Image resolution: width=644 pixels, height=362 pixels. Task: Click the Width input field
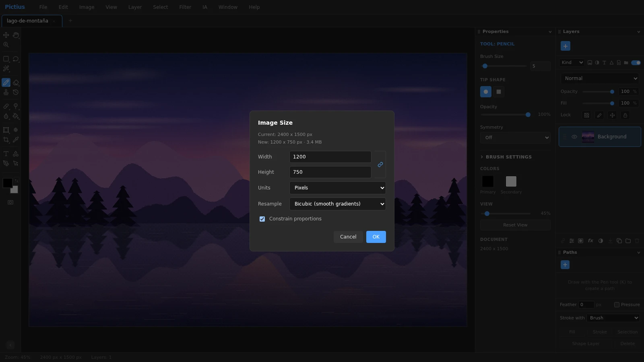pyautogui.click(x=330, y=157)
